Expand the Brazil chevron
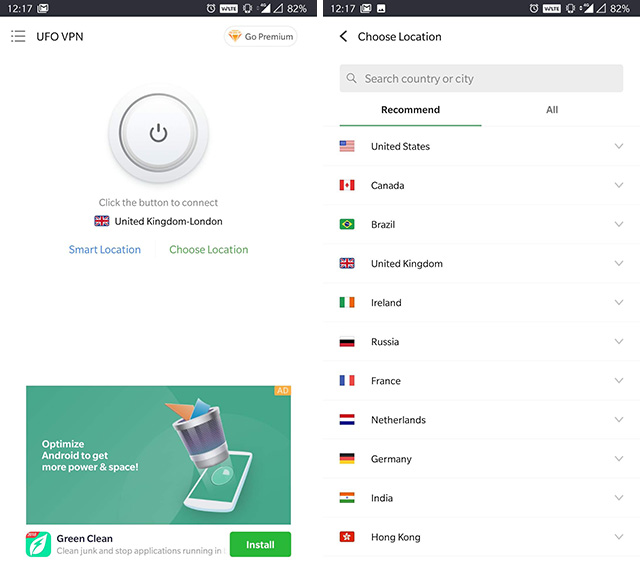This screenshot has width=640, height=564. [x=619, y=224]
